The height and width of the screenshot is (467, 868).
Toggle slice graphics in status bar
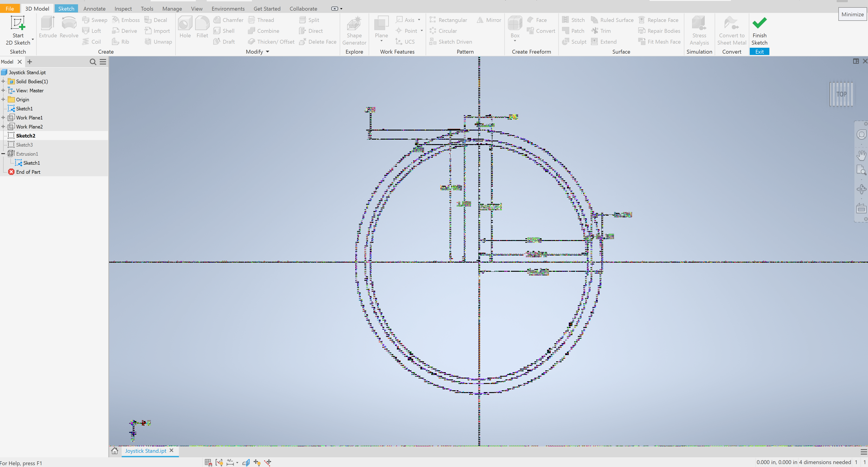click(246, 462)
